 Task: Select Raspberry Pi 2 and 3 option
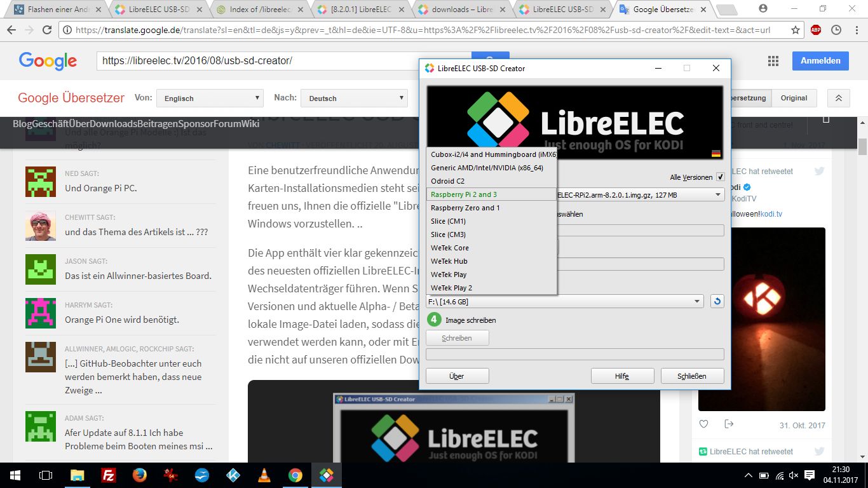pos(492,194)
